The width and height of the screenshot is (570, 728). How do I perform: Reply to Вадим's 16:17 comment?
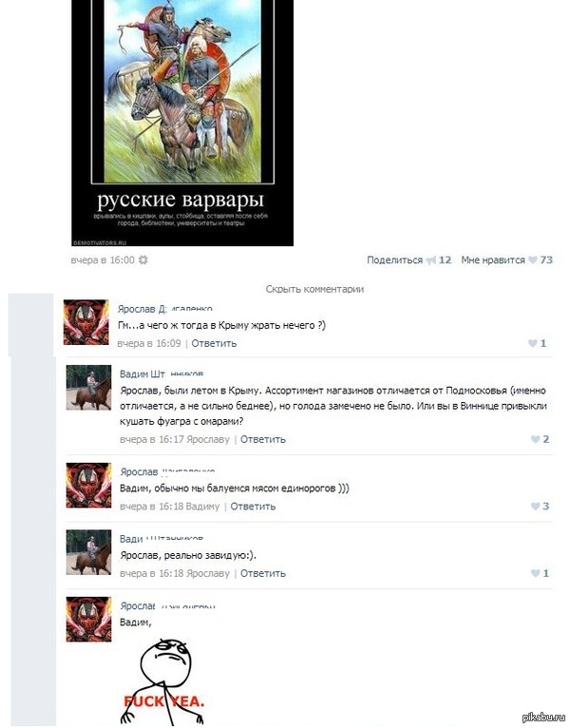[x=263, y=439]
